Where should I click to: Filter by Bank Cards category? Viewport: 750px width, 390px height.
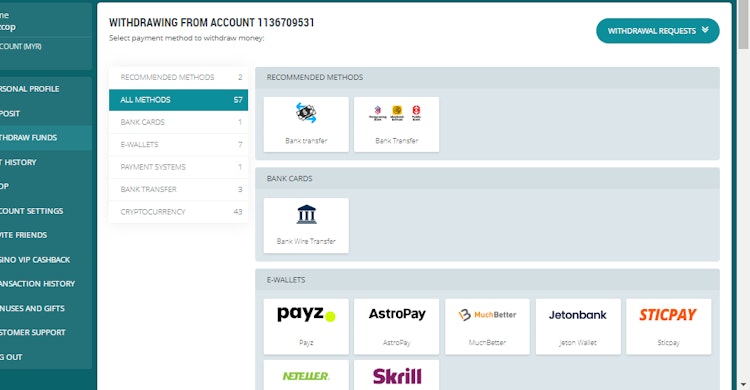tap(178, 122)
